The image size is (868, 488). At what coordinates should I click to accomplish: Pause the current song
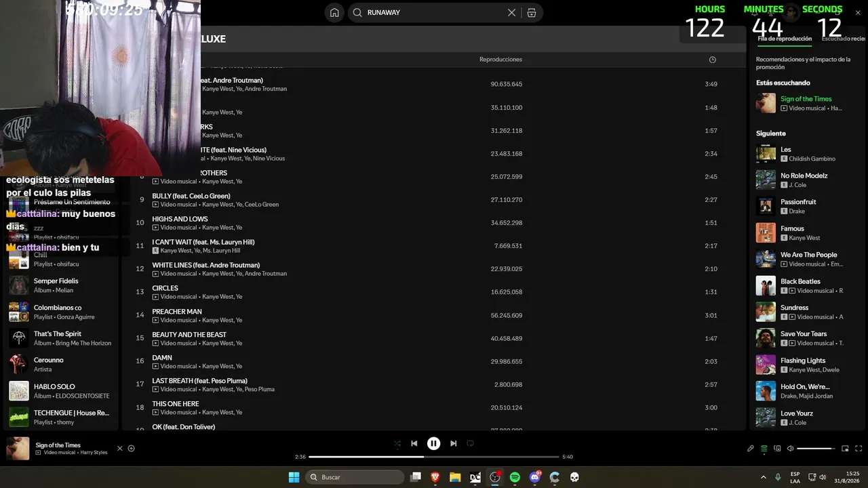(433, 443)
